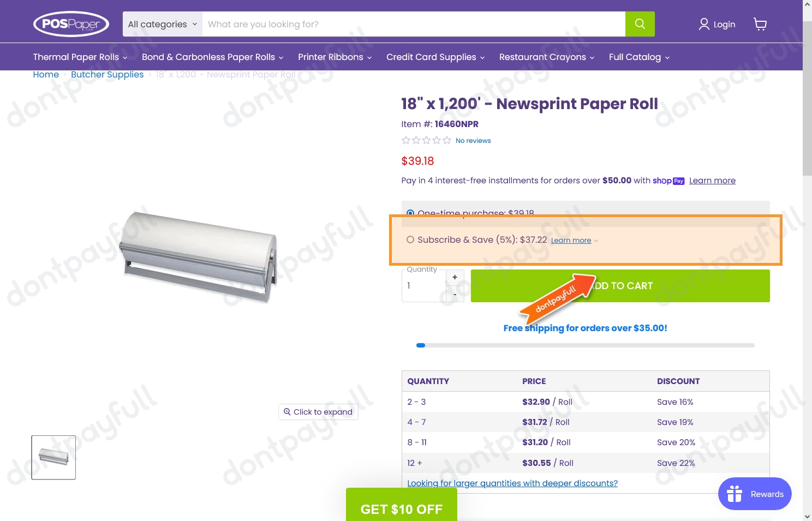
Task: Expand the Thermal Paper Rolls menu
Action: (80, 57)
